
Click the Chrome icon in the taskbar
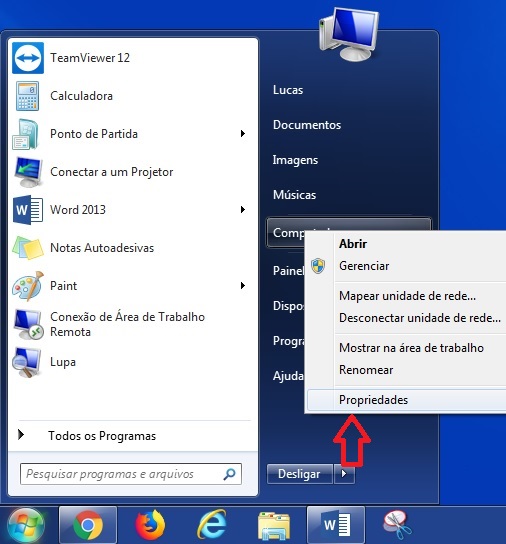pyautogui.click(x=88, y=525)
